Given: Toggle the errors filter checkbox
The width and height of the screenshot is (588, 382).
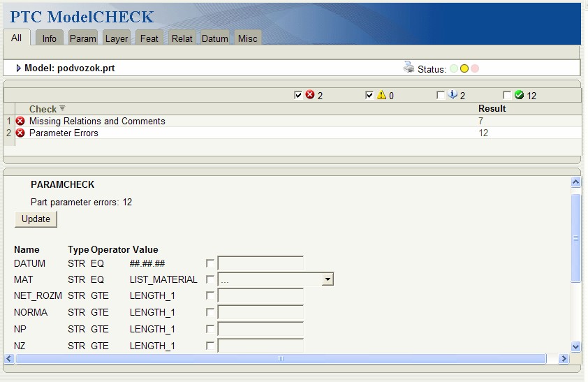Looking at the screenshot, I should coord(298,95).
